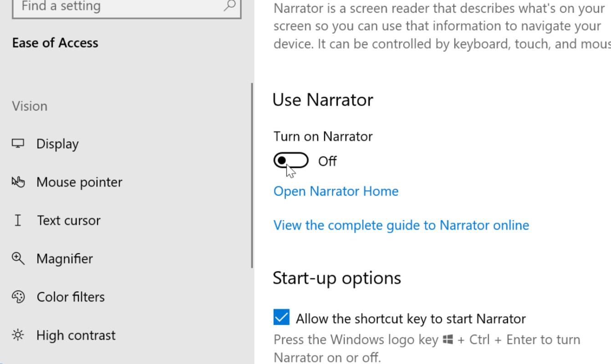
Task: Open the Display settings page
Action: (x=57, y=144)
